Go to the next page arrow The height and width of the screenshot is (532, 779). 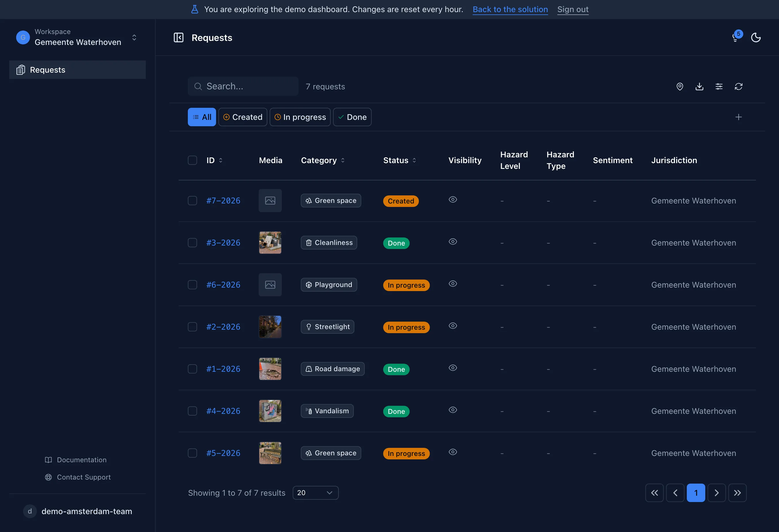point(716,493)
